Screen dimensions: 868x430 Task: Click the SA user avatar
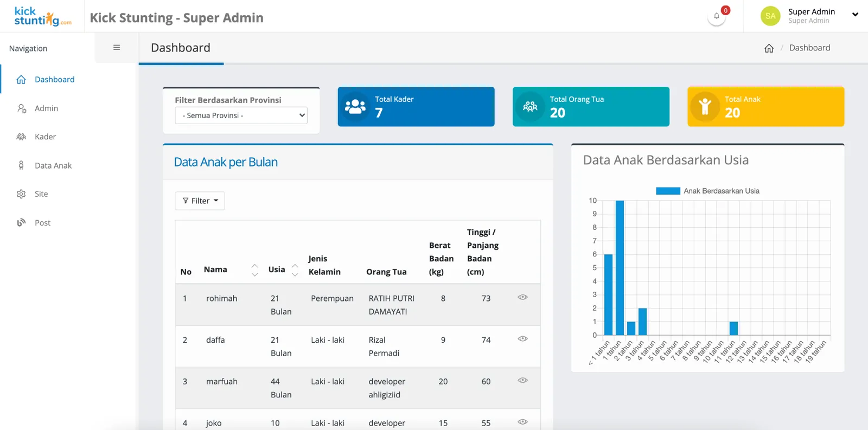770,16
